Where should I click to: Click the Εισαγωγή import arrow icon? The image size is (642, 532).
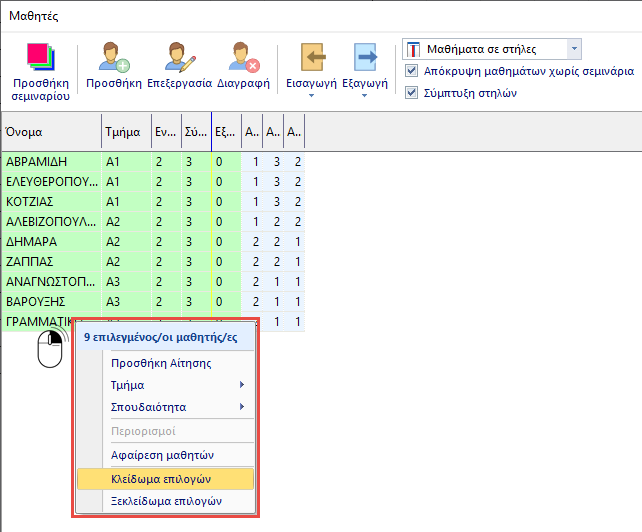(311, 58)
